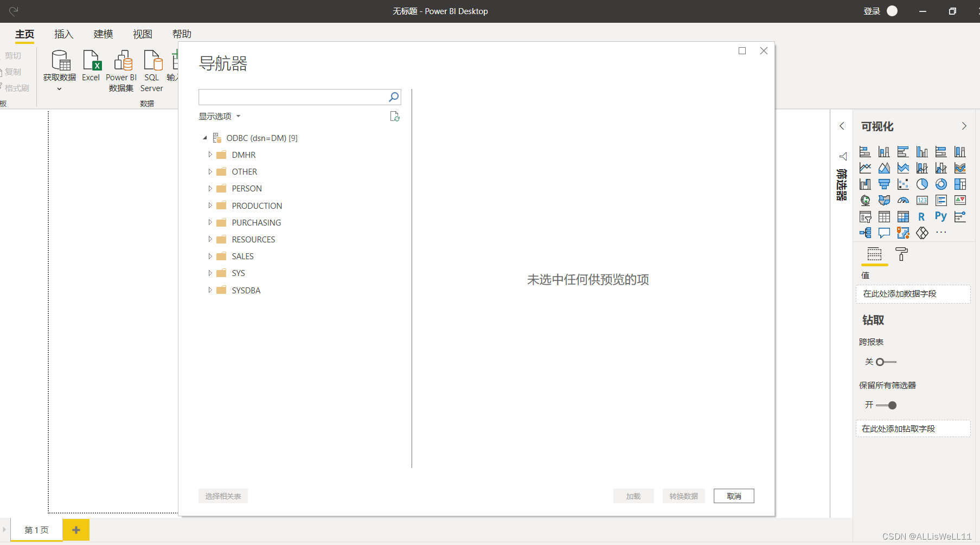The width and height of the screenshot is (980, 545).
Task: Select the SYSDBA folder row
Action: coord(246,290)
